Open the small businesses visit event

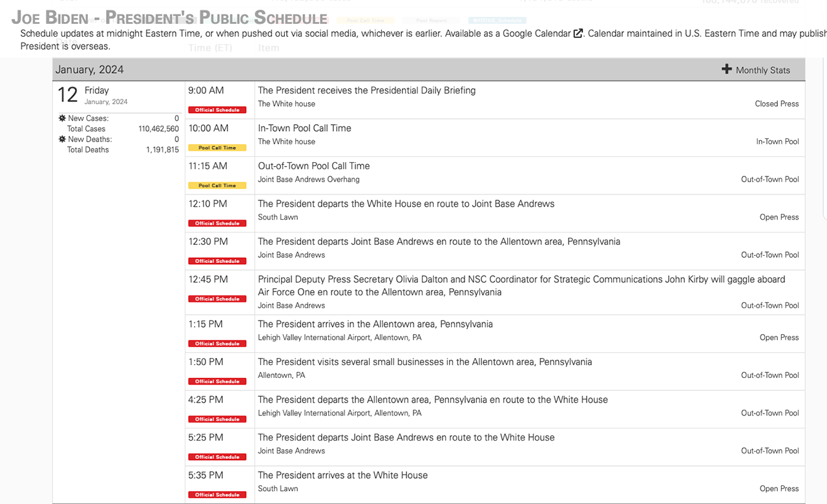pos(424,362)
